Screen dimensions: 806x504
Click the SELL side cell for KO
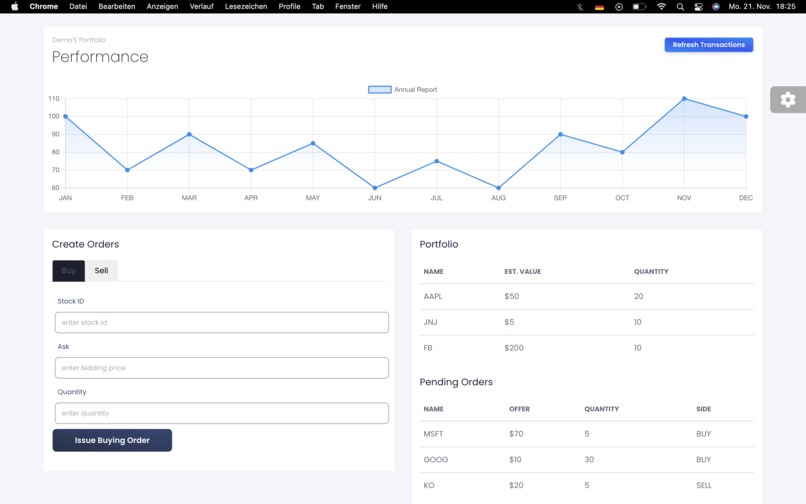[x=704, y=485]
